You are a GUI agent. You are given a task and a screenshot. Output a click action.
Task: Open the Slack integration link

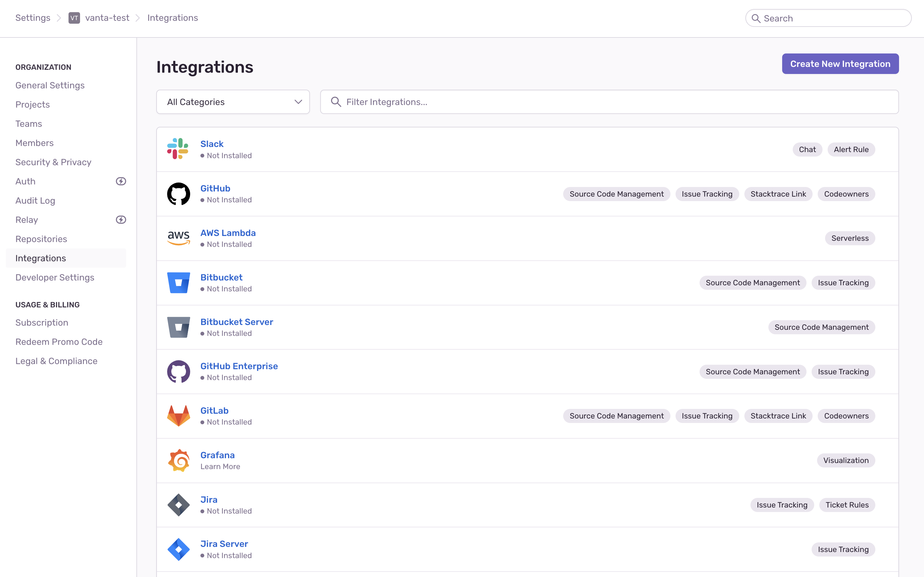pos(212,144)
